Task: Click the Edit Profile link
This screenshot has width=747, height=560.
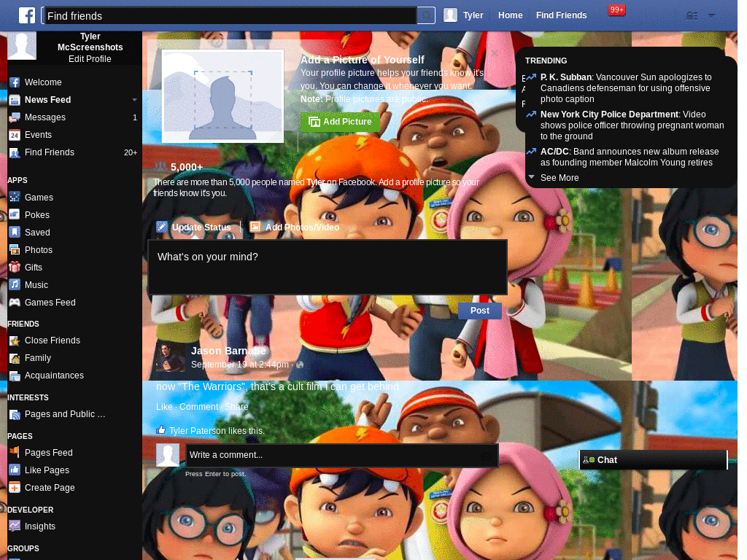Action: pyautogui.click(x=90, y=59)
